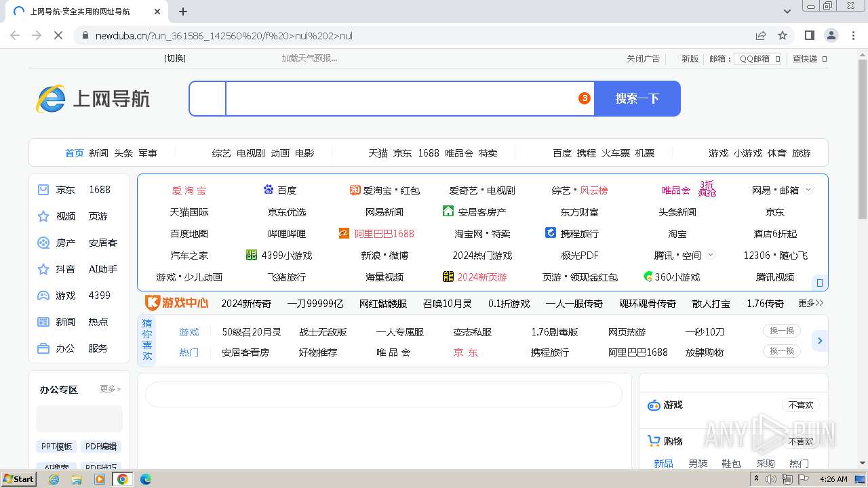This screenshot has width=868, height=488.
Task: Click the 爱淘宝 红包 orange icon
Action: pyautogui.click(x=355, y=190)
